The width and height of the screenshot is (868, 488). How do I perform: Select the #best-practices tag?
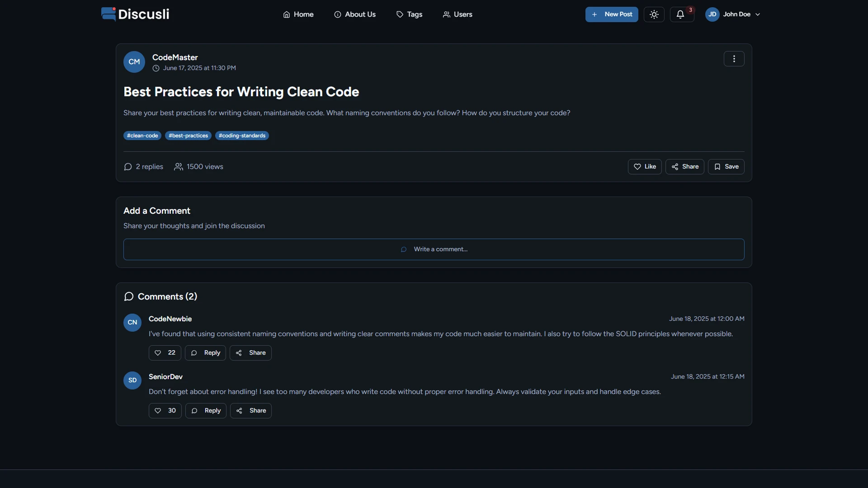188,136
